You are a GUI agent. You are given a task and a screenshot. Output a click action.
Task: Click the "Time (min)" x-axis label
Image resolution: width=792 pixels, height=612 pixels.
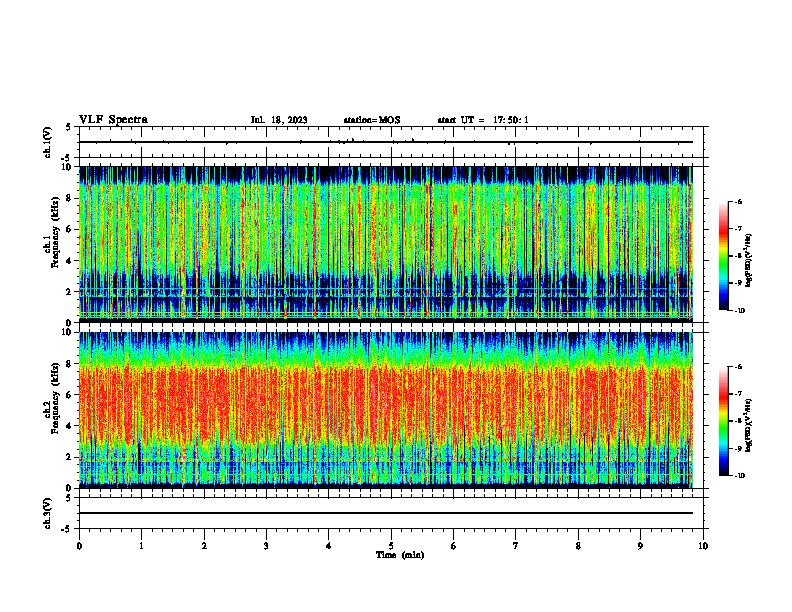point(400,555)
